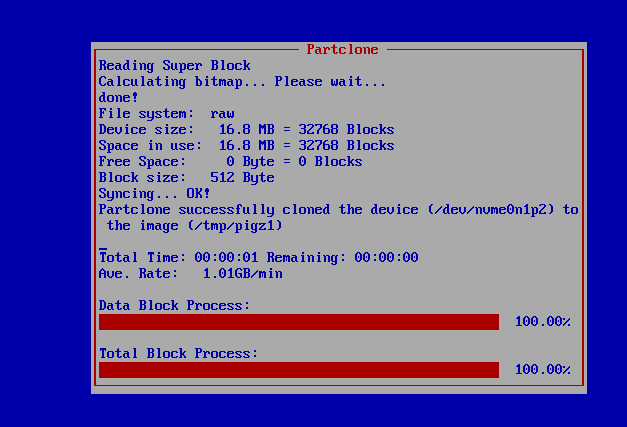Click the 'Total Time: 00:00:01' value
627x427 pixels.
point(179,257)
